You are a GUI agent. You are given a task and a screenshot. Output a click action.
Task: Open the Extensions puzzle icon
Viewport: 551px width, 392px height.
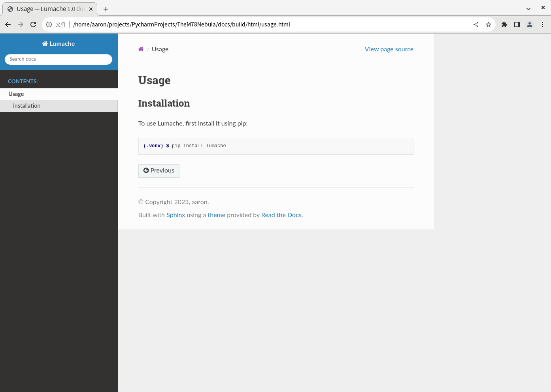pyautogui.click(x=504, y=24)
